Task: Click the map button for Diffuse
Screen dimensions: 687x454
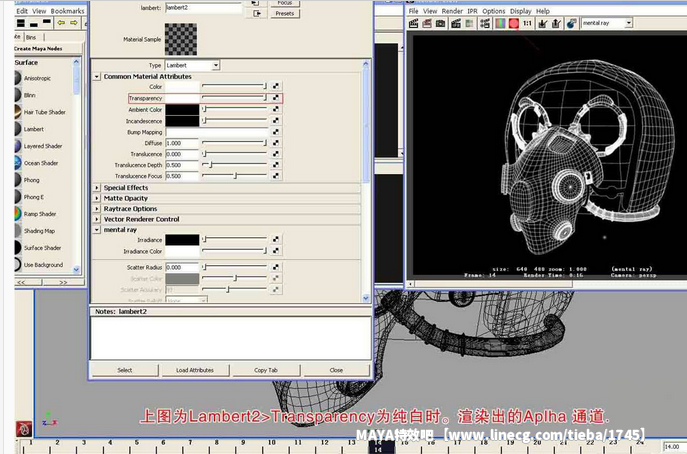Action: [x=276, y=142]
